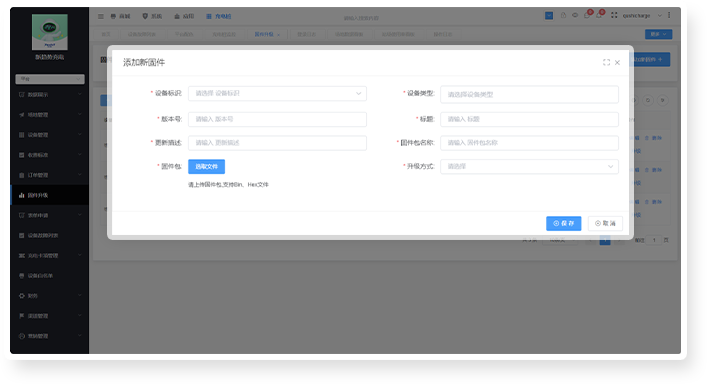Focus the 固件包名称 text field
708x384 pixels.
[529, 143]
